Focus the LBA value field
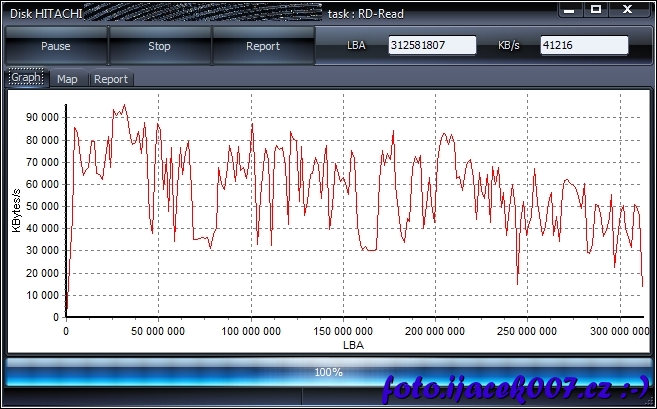The height and width of the screenshot is (409, 657). tap(430, 46)
